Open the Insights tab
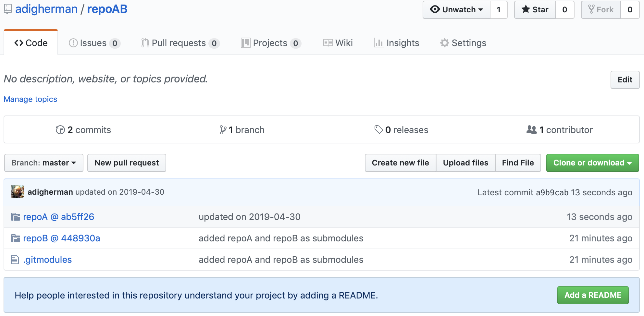 (x=396, y=43)
